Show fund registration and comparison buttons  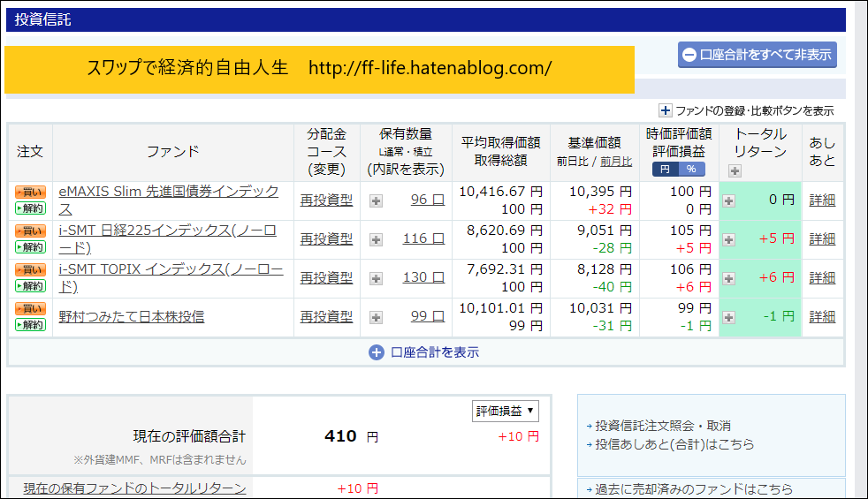(746, 110)
